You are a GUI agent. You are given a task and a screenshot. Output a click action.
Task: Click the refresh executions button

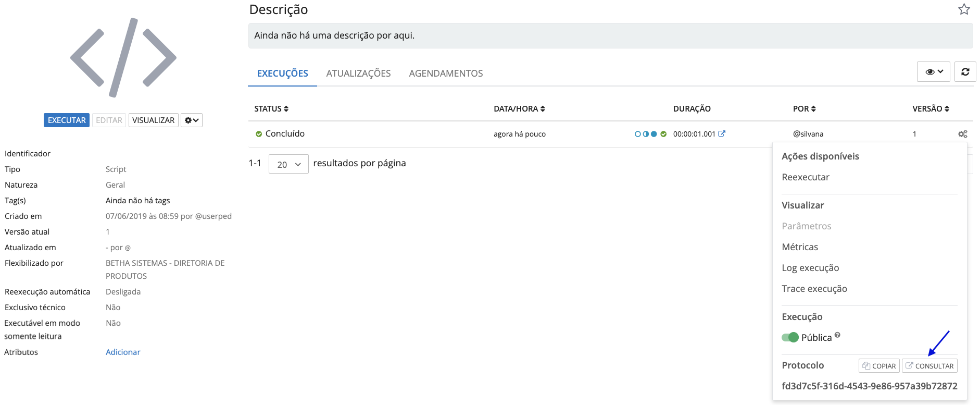pos(965,72)
